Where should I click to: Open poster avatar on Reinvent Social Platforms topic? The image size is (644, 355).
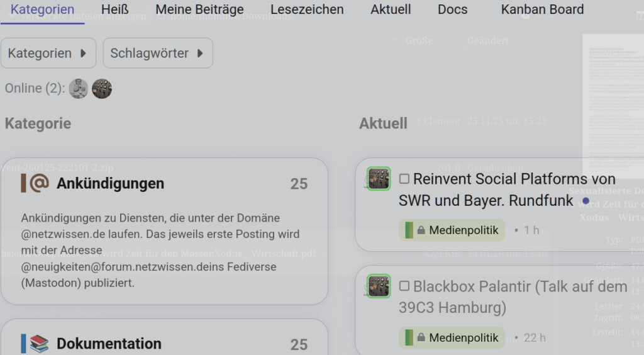click(379, 179)
